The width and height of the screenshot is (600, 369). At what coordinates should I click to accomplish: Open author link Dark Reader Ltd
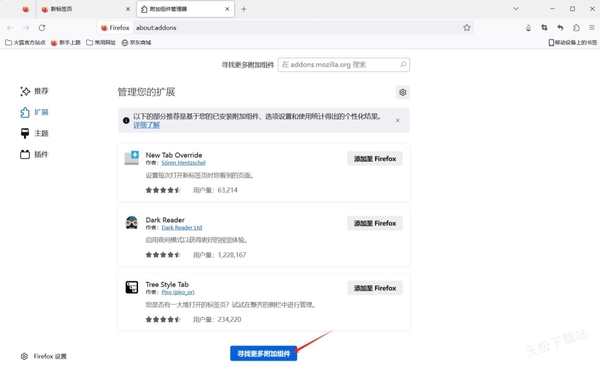tap(182, 227)
